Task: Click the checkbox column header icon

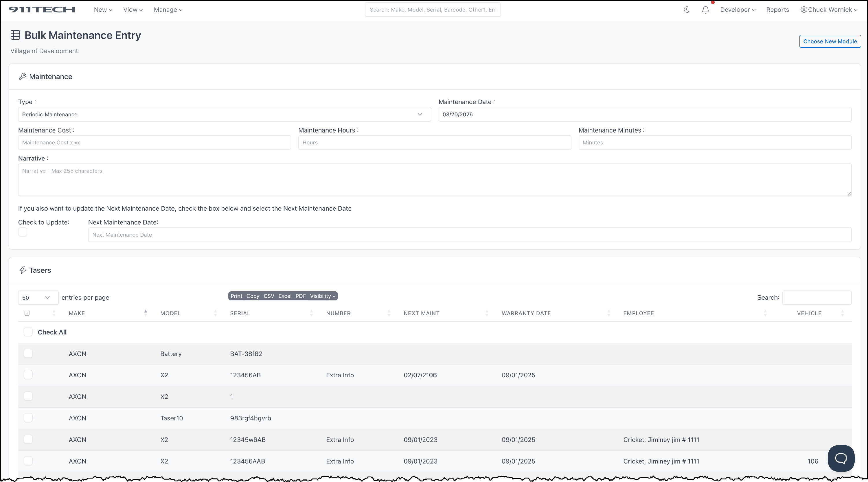Action: (27, 313)
